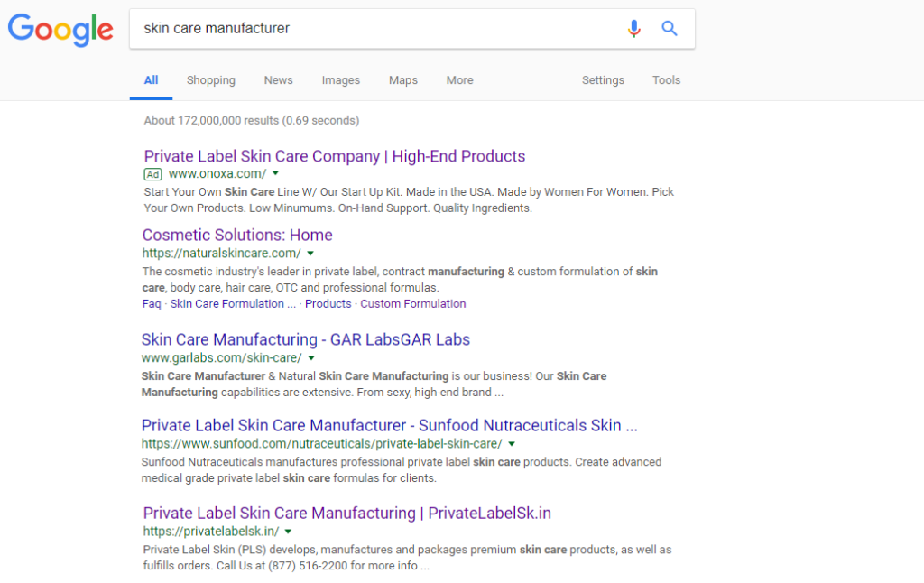Expand arrow next to garlabs.com/skin-care URL

click(x=311, y=357)
